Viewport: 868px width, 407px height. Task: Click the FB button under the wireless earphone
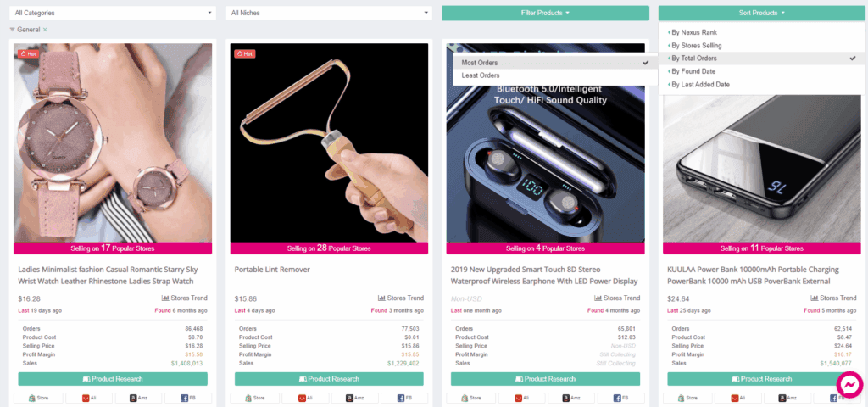click(621, 398)
